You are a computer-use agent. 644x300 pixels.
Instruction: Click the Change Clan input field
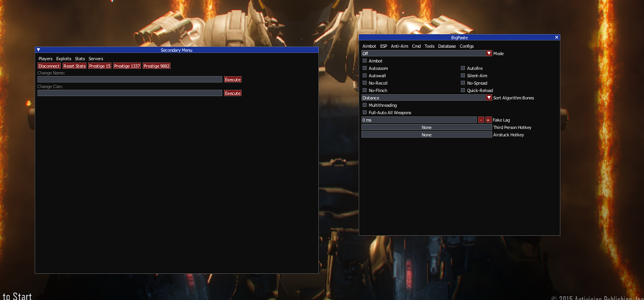pos(130,93)
